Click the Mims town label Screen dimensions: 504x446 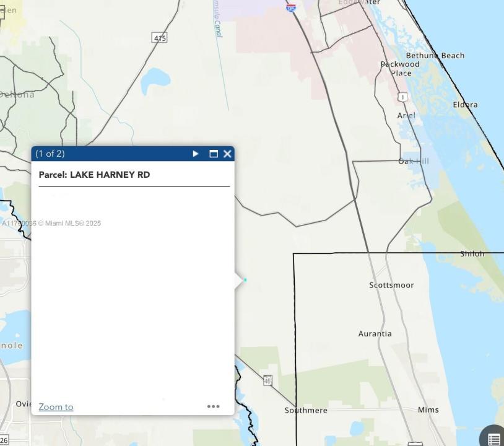[x=428, y=409]
